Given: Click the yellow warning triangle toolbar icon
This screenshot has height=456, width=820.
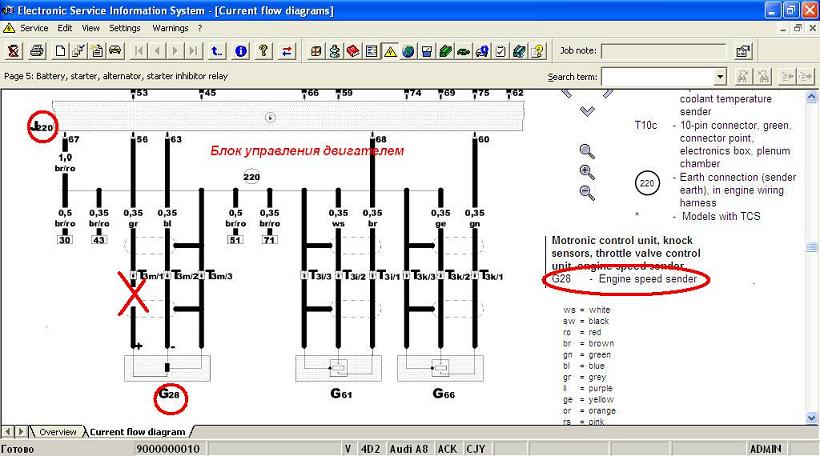Looking at the screenshot, I should [x=389, y=51].
